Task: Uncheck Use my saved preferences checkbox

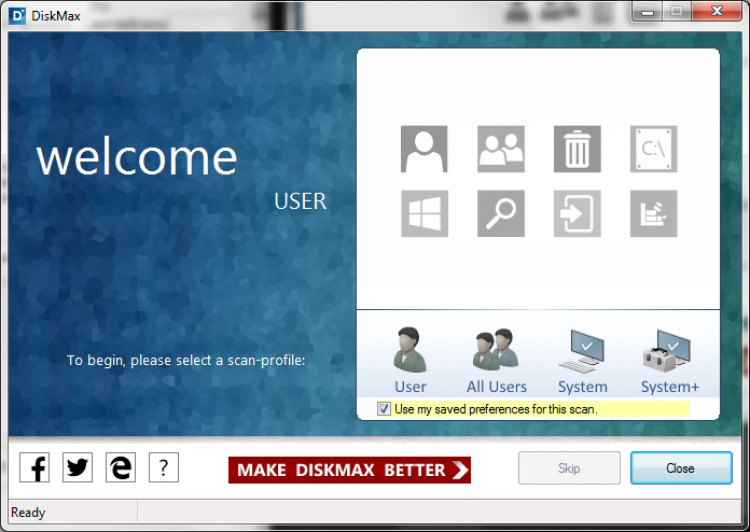Action: (x=384, y=409)
